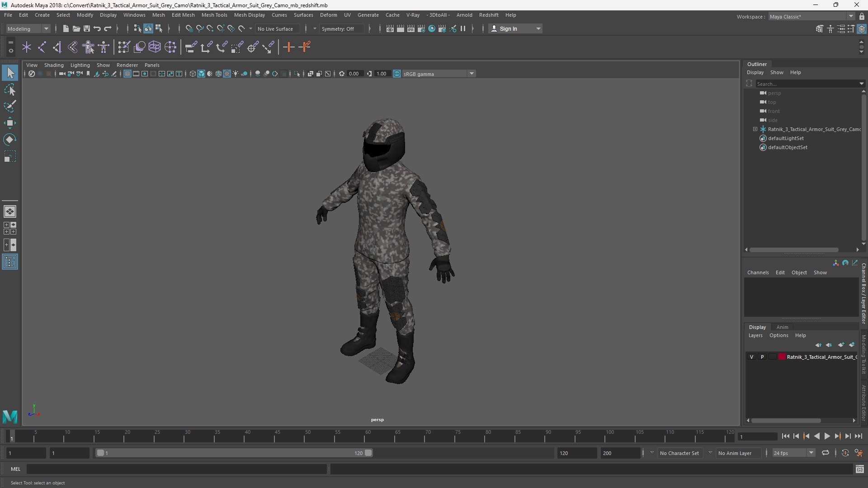
Task: Click the MEL command line input
Action: pyautogui.click(x=176, y=469)
